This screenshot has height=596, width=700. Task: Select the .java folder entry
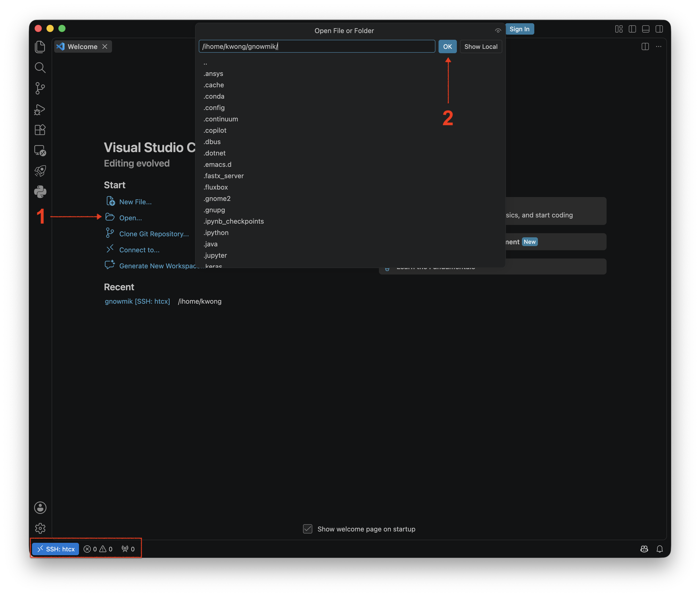point(350,244)
